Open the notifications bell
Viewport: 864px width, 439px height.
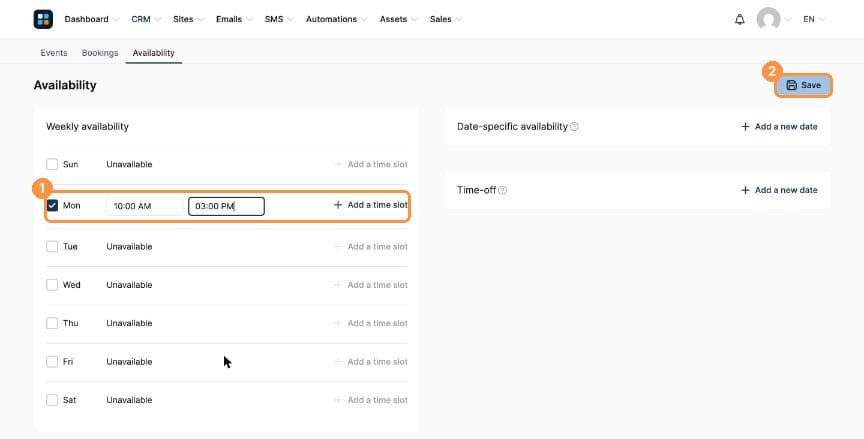pyautogui.click(x=739, y=19)
